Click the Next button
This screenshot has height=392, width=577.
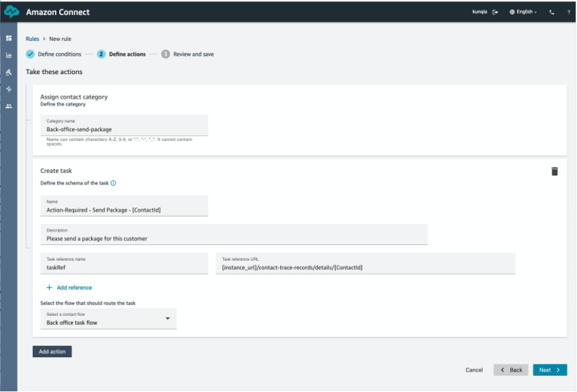pyautogui.click(x=550, y=370)
